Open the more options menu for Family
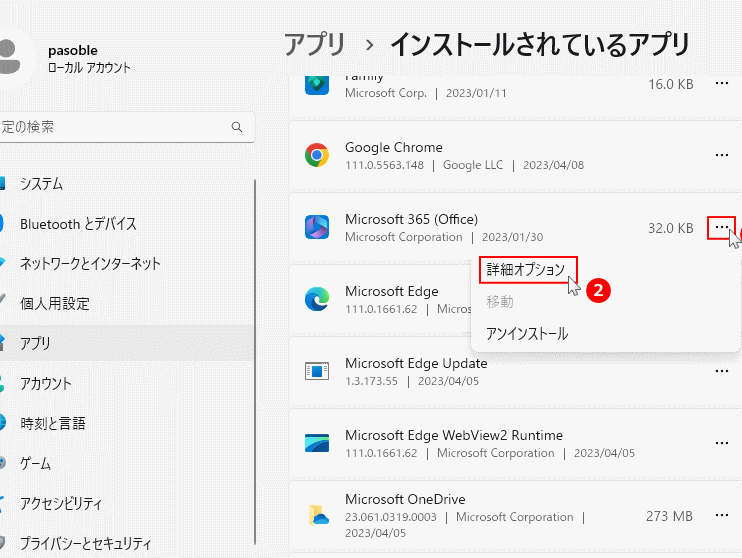 722,83
